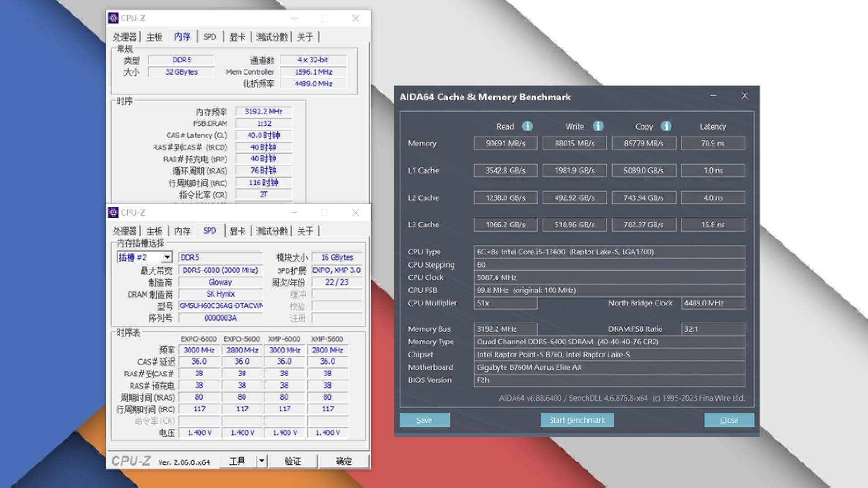Open 测试分数 tab in lower CPU-Z
Viewport: 868px width, 488px height.
pos(271,231)
